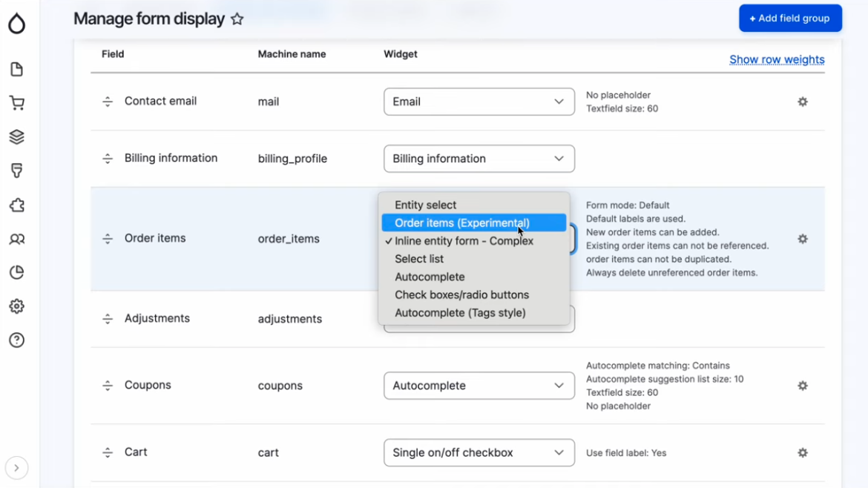The image size is (868, 488).
Task: Open the Commerce shopping cart icon
Action: pos(16,103)
